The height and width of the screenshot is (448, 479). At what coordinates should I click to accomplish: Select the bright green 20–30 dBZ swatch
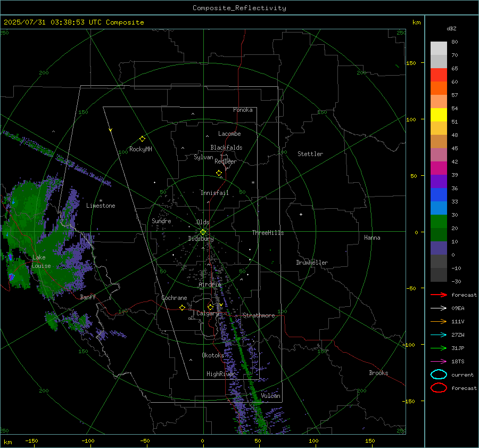[x=439, y=222]
